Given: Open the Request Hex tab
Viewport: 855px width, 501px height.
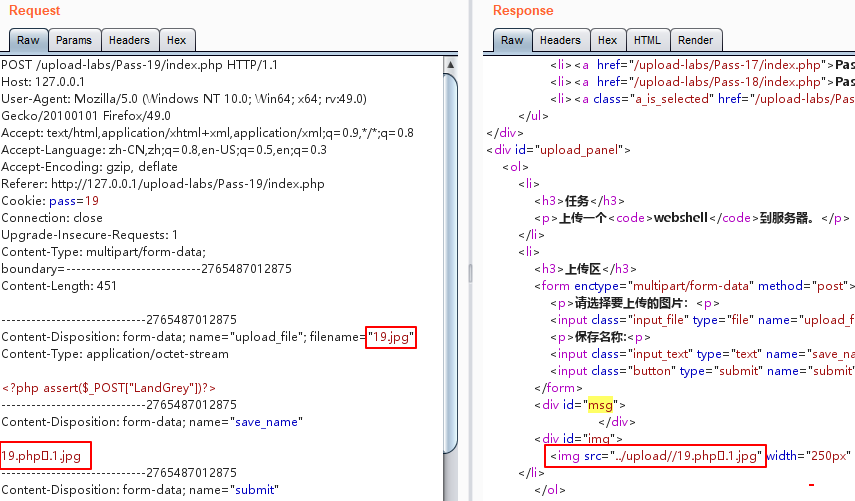Looking at the screenshot, I should (177, 40).
